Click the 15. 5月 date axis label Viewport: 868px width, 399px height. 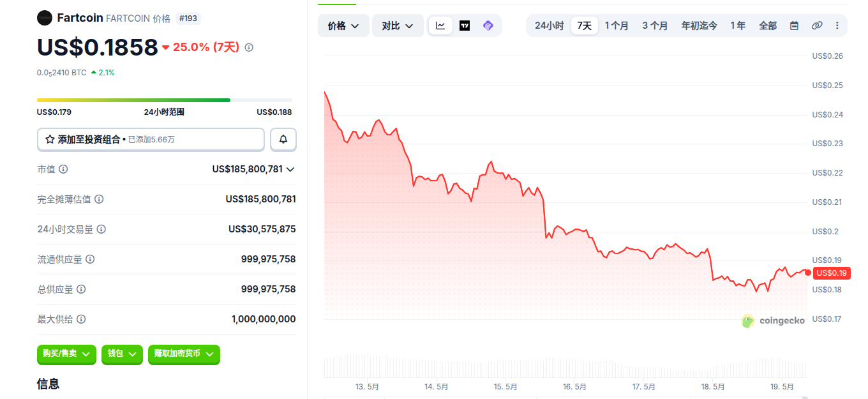[505, 387]
